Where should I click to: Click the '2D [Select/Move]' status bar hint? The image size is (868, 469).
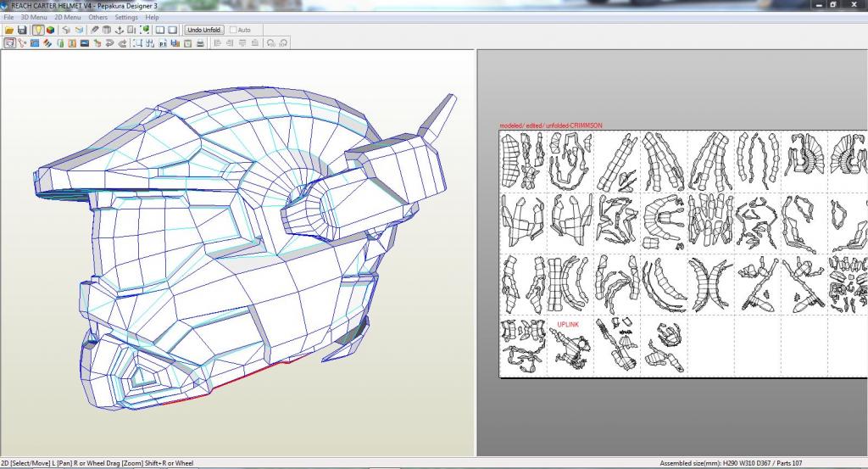[97, 463]
